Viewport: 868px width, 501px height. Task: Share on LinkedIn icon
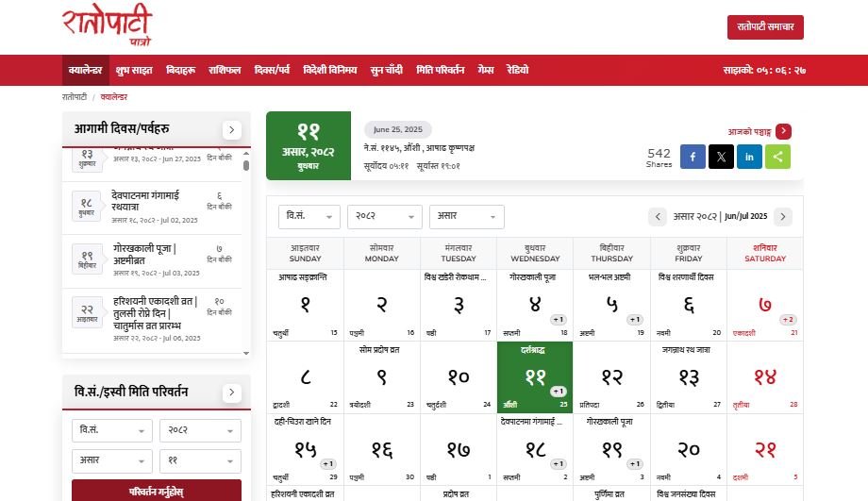(749, 157)
